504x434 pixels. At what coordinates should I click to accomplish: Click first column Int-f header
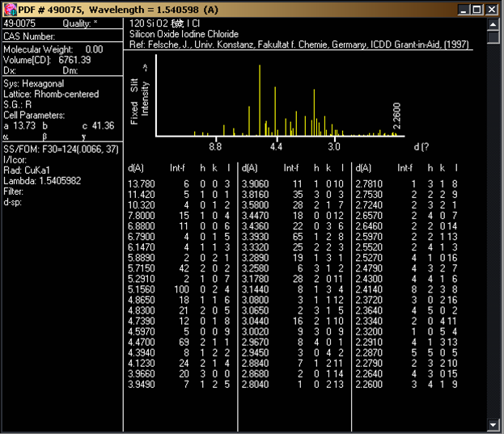[x=177, y=168]
